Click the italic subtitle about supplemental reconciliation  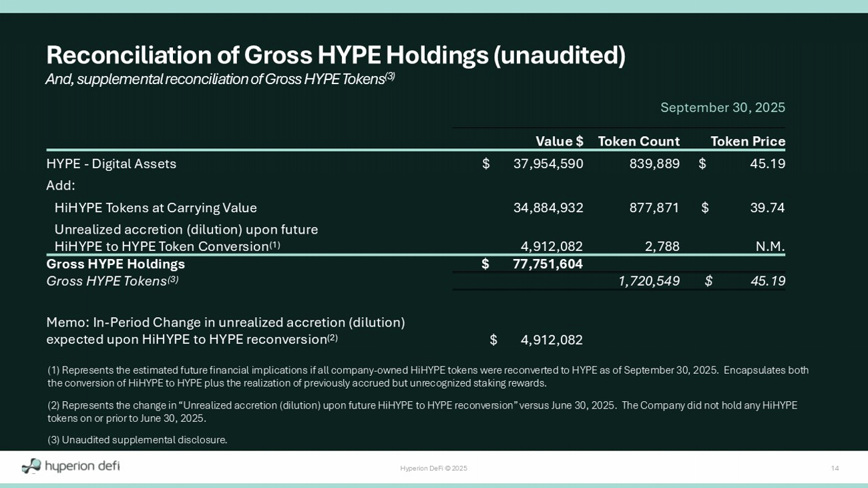220,79
